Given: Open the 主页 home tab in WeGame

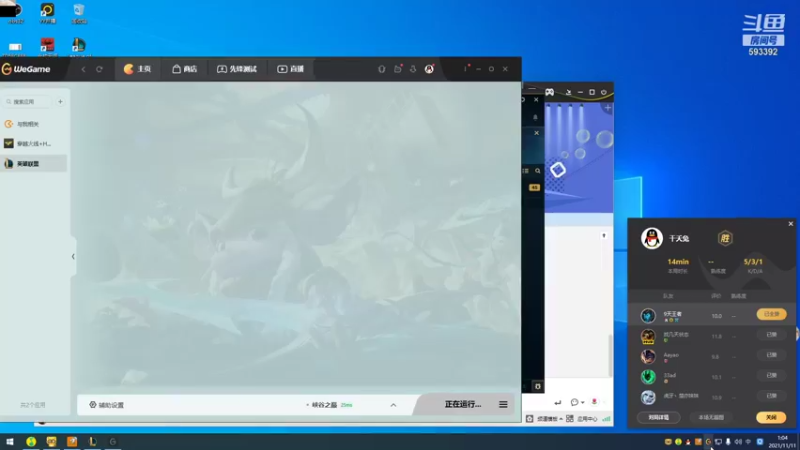Looking at the screenshot, I should coord(138,69).
